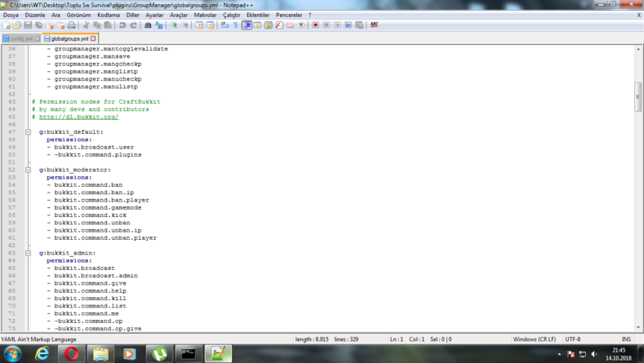The image size is (644, 363).
Task: Open the Ayarlar menu
Action: pos(154,15)
